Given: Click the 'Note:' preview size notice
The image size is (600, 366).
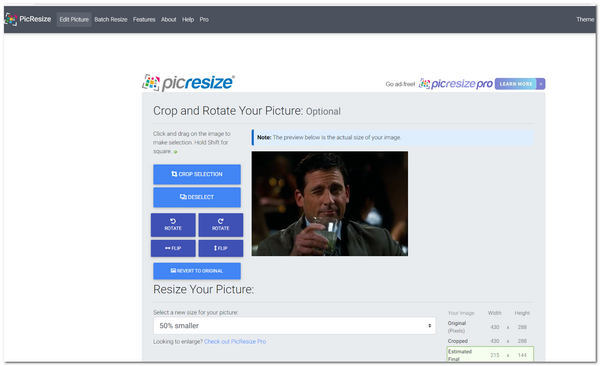Looking at the screenshot, I should 393,137.
